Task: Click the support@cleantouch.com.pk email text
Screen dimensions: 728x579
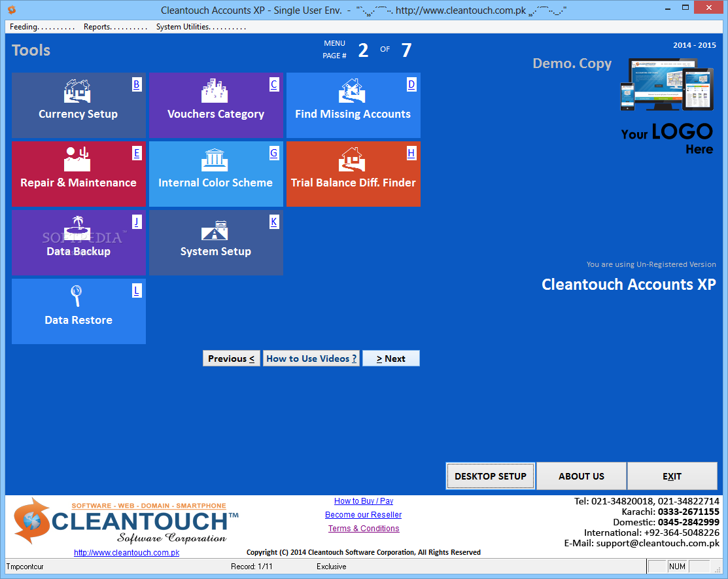Action: click(x=657, y=543)
